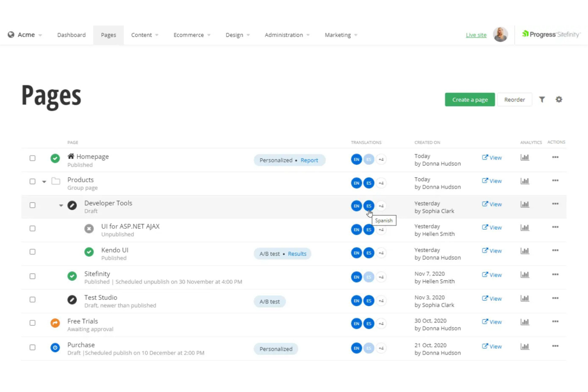Screen dimensions: 588x392
Task: Open the Free Trials page title
Action: [83, 321]
